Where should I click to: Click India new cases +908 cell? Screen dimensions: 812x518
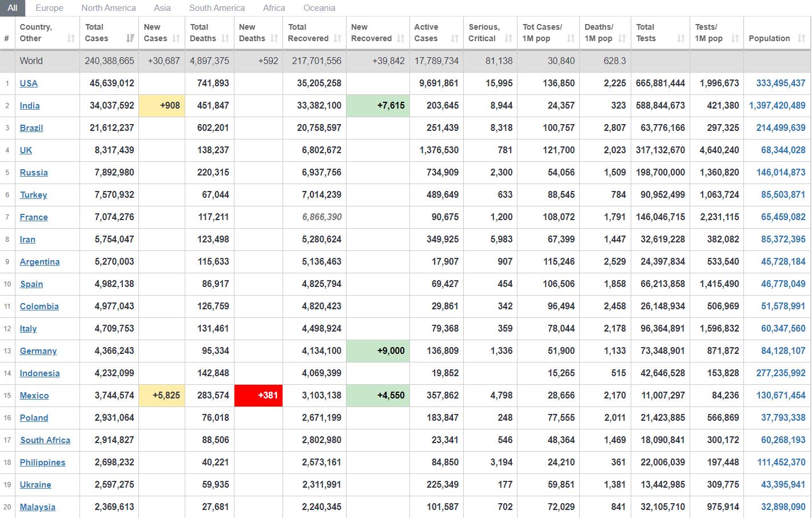pyautogui.click(x=162, y=105)
